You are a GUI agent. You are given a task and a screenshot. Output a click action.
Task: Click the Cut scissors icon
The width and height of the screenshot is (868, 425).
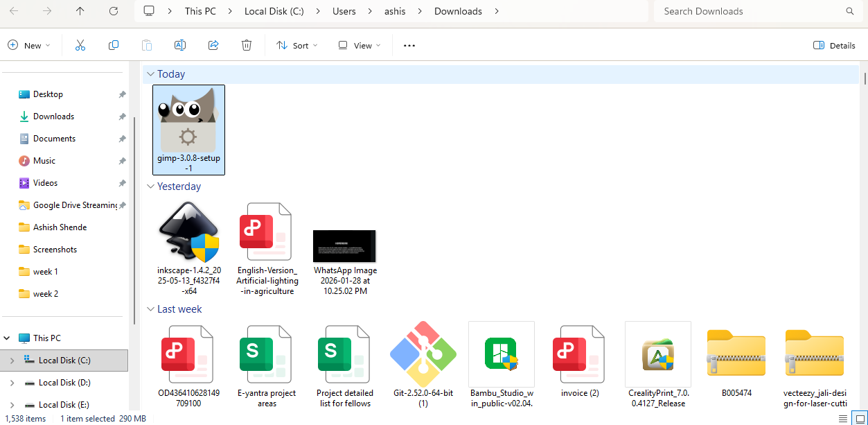80,45
